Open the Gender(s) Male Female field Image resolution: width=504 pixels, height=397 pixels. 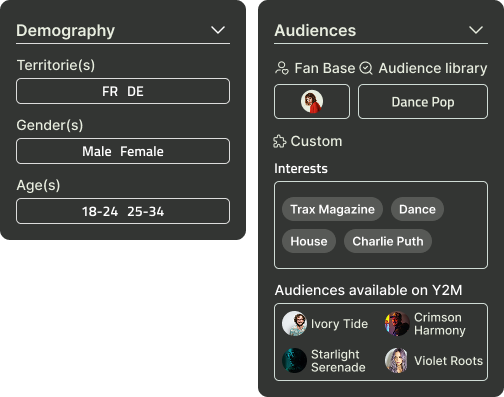click(123, 151)
